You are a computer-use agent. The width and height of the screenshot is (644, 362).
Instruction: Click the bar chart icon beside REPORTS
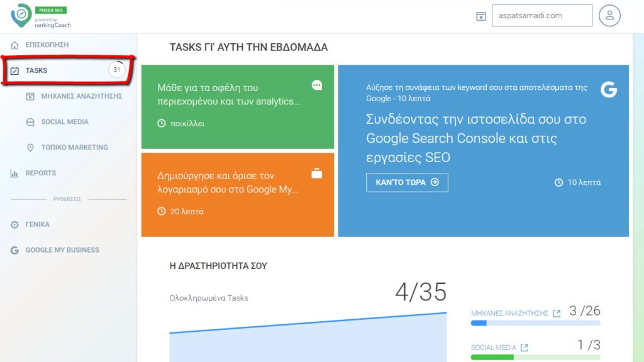pos(14,173)
